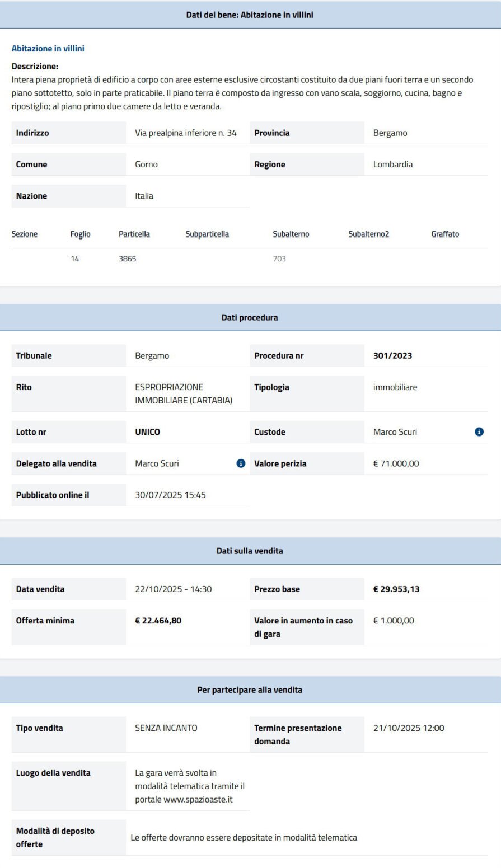Select the 'Particella' column header
This screenshot has height=868, width=501.
point(134,234)
